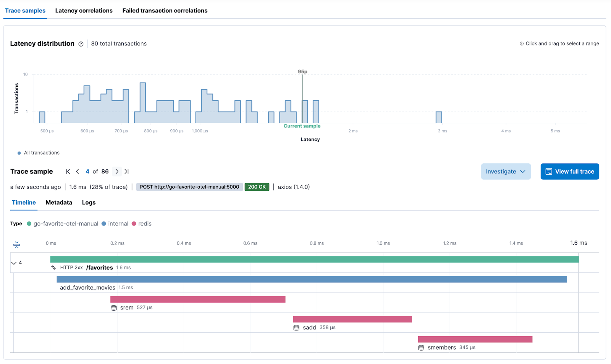This screenshot has width=611, height=364.
Task: Toggle the internal type legend item
Action: [115, 224]
